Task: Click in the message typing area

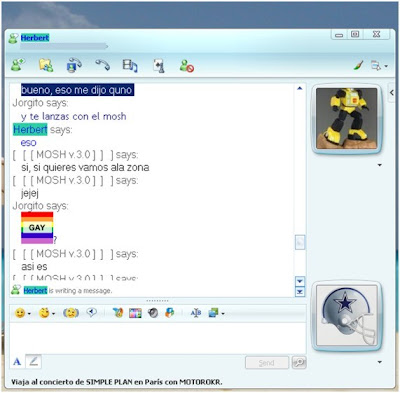Action: [x=157, y=338]
